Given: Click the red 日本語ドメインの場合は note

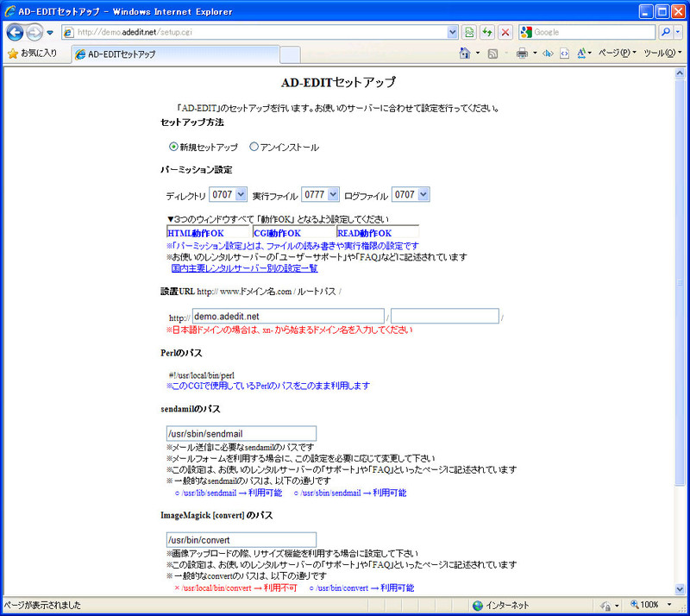Looking at the screenshot, I should click(290, 330).
